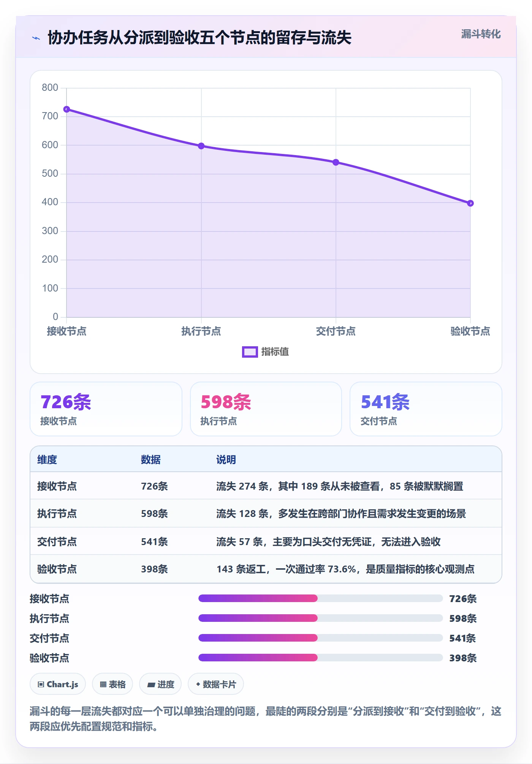The height and width of the screenshot is (764, 532).
Task: Select the 验收节点 data point on chart
Action: pyautogui.click(x=470, y=203)
